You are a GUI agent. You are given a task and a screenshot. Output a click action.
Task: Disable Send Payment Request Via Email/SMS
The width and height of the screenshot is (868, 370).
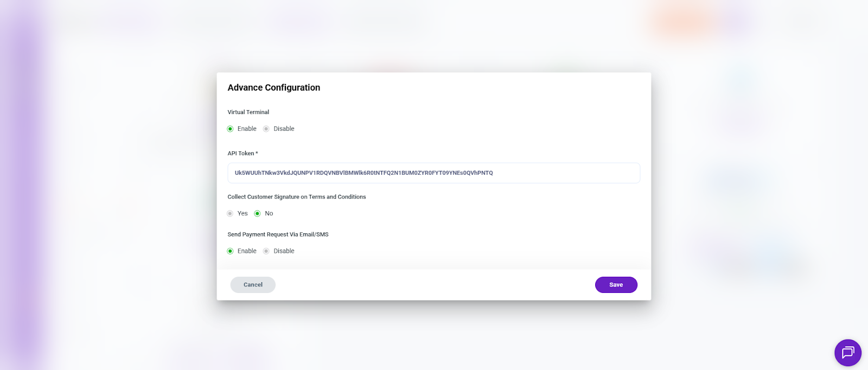266,251
